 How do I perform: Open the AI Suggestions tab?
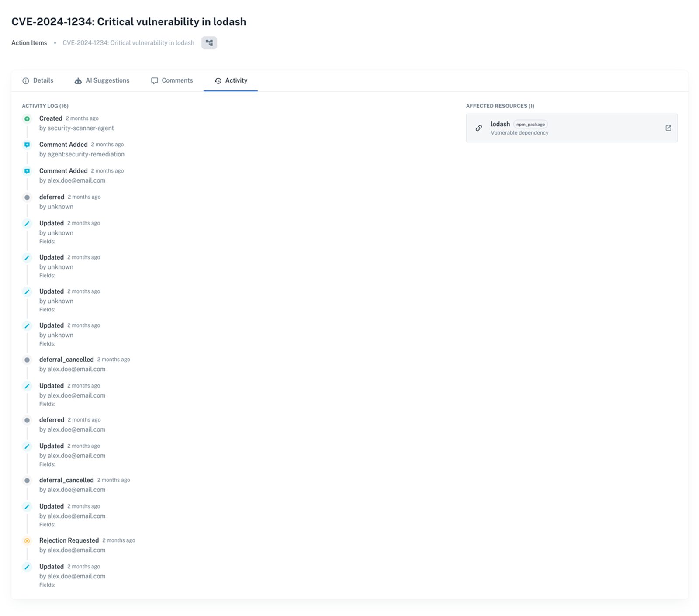[x=107, y=80]
